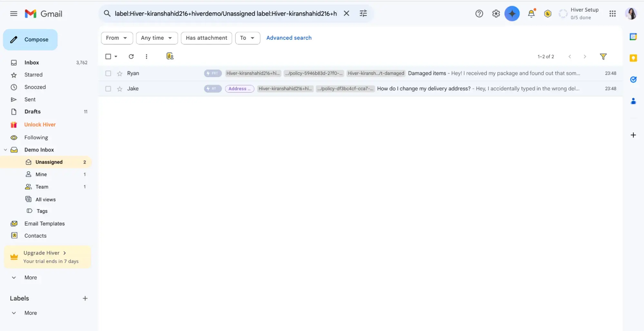
Task: Open the Any time filter dropdown
Action: [157, 38]
